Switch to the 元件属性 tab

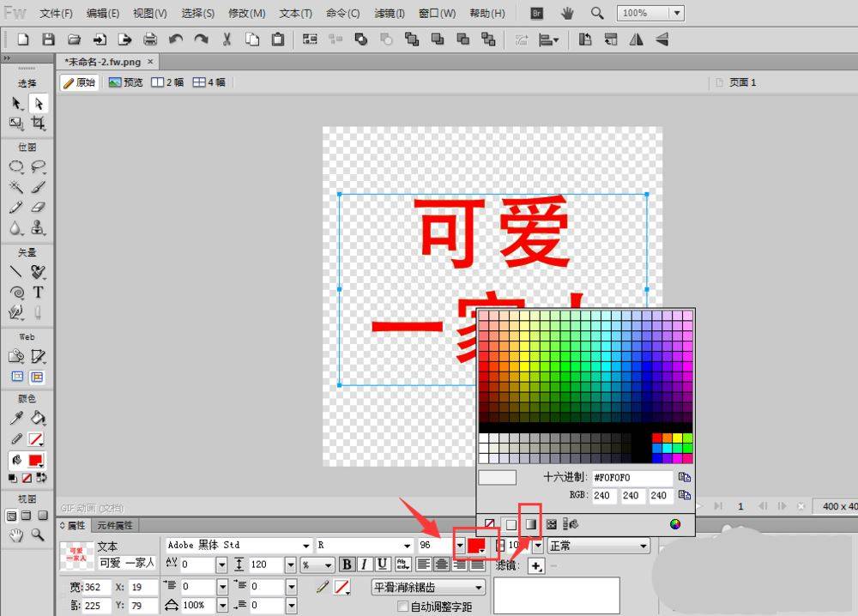click(x=114, y=525)
